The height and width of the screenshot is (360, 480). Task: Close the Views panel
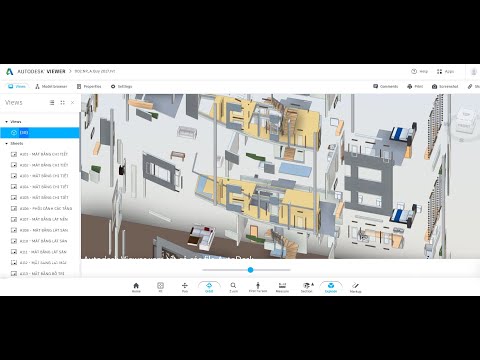pos(72,103)
